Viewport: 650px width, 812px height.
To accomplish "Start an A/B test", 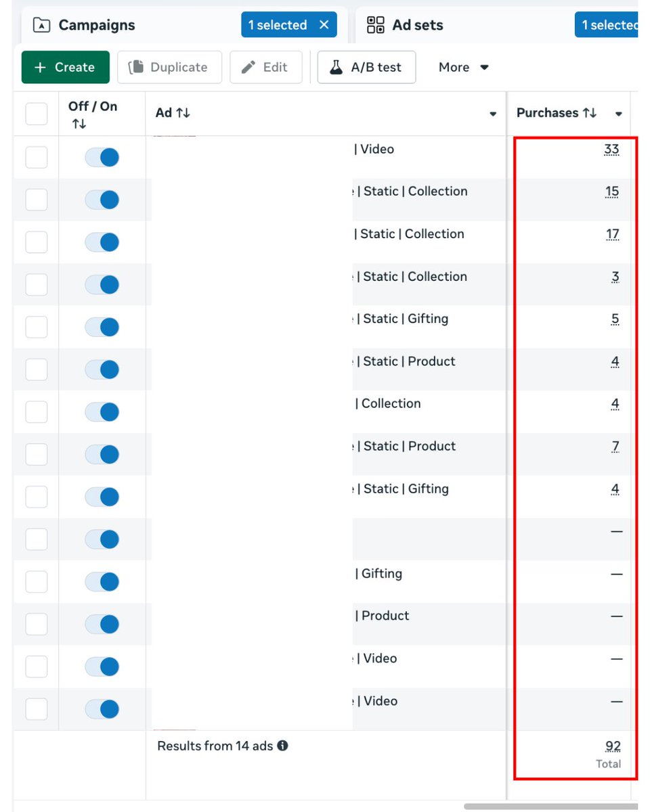I will click(x=366, y=67).
